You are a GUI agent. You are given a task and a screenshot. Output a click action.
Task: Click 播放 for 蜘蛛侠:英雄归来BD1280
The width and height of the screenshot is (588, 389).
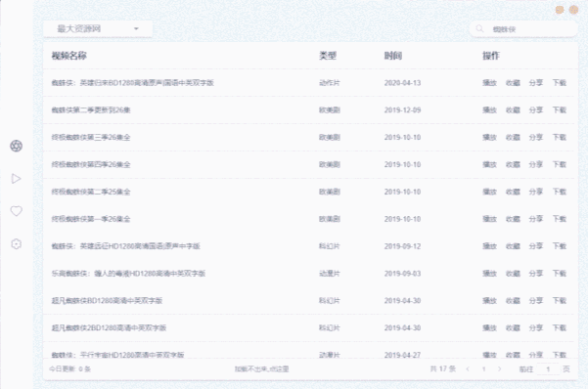489,83
